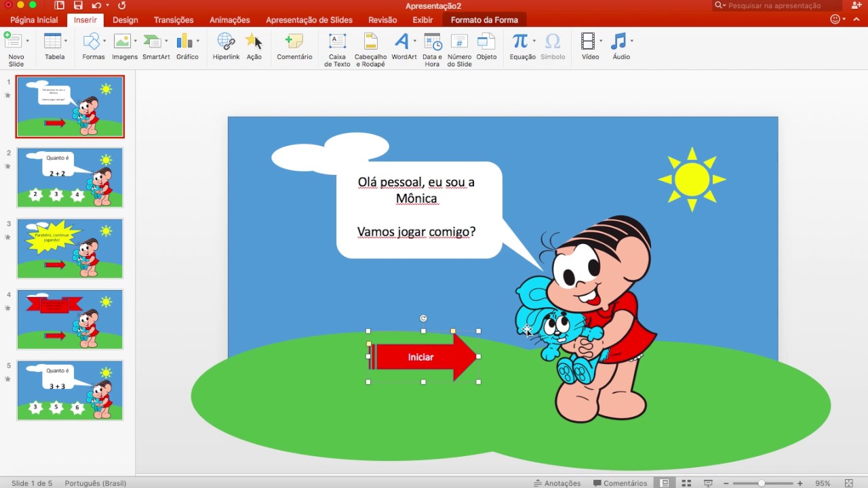Open the Novo Slide layout dropdown arrow

28,41
